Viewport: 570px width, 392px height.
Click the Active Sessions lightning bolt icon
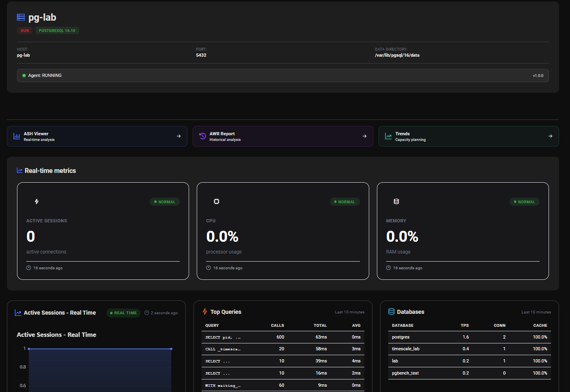pyautogui.click(x=36, y=201)
